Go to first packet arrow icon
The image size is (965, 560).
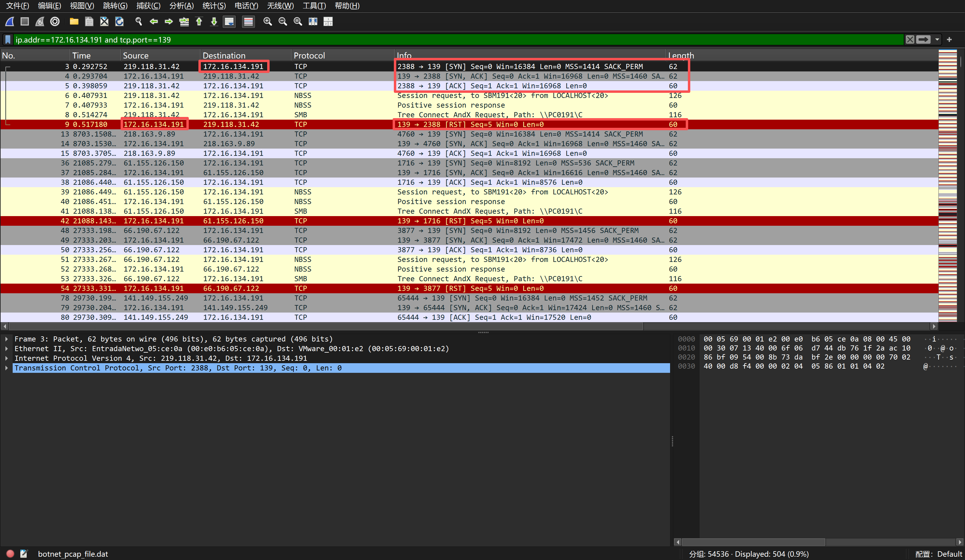199,22
